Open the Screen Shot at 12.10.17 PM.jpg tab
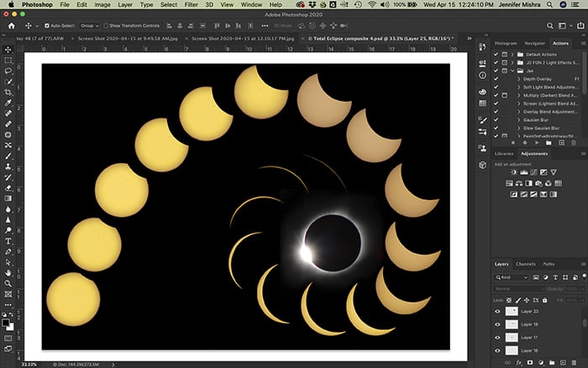This screenshot has height=368, width=588. click(x=243, y=39)
